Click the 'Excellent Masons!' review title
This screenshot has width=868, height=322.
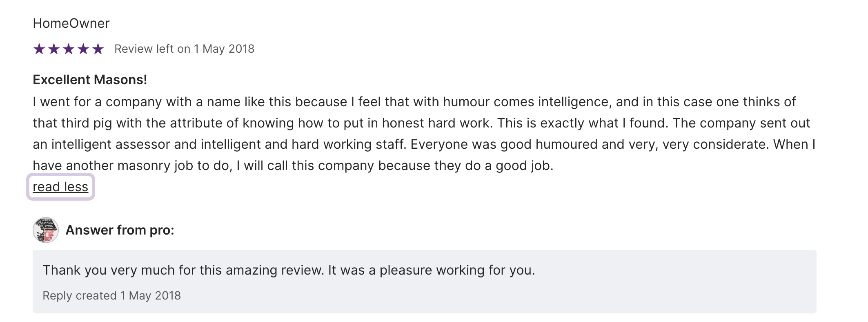point(90,80)
